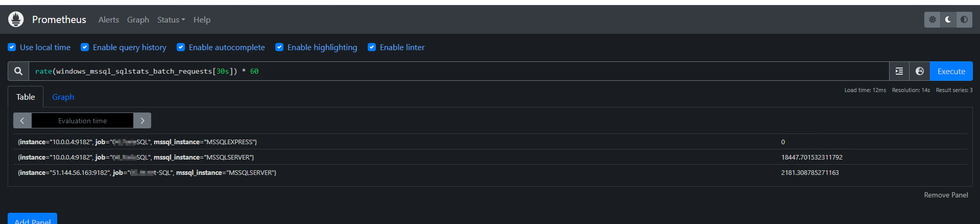Click the Remove Panel link
The width and height of the screenshot is (980, 224).
click(946, 195)
